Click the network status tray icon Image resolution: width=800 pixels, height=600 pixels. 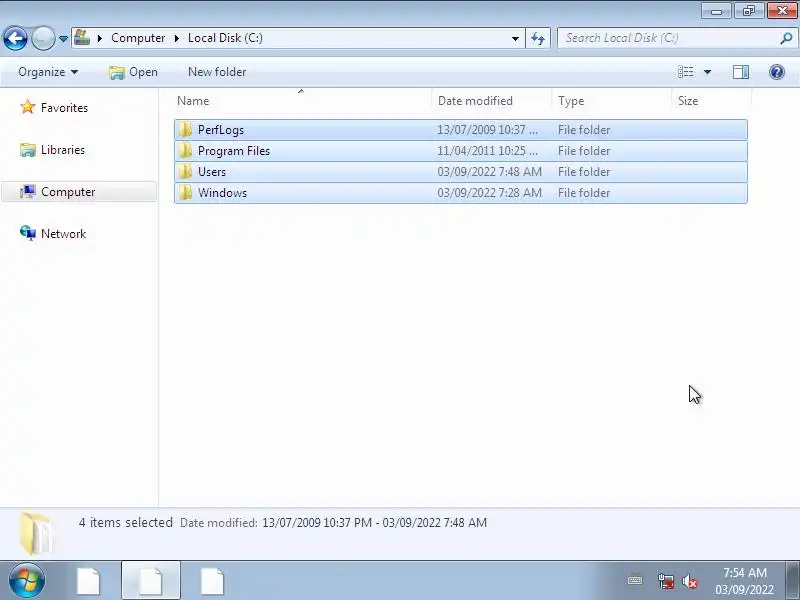pos(665,581)
